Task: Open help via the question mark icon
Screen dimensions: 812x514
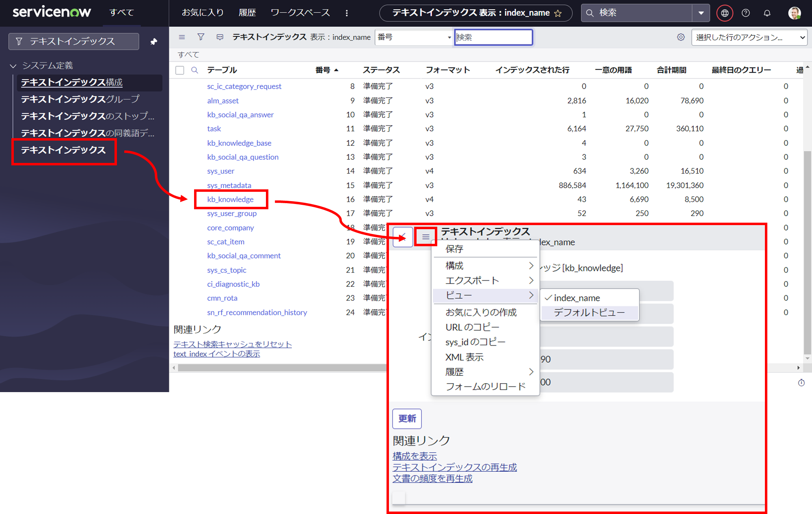Action: click(x=745, y=13)
